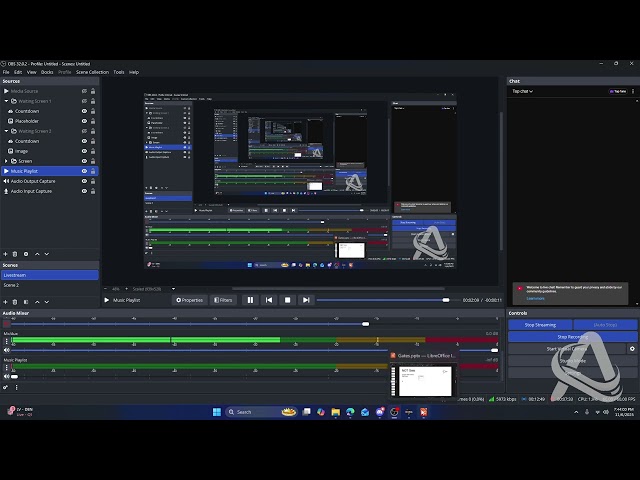Open the Top chat dropdown
The width and height of the screenshot is (640, 480).
(522, 91)
